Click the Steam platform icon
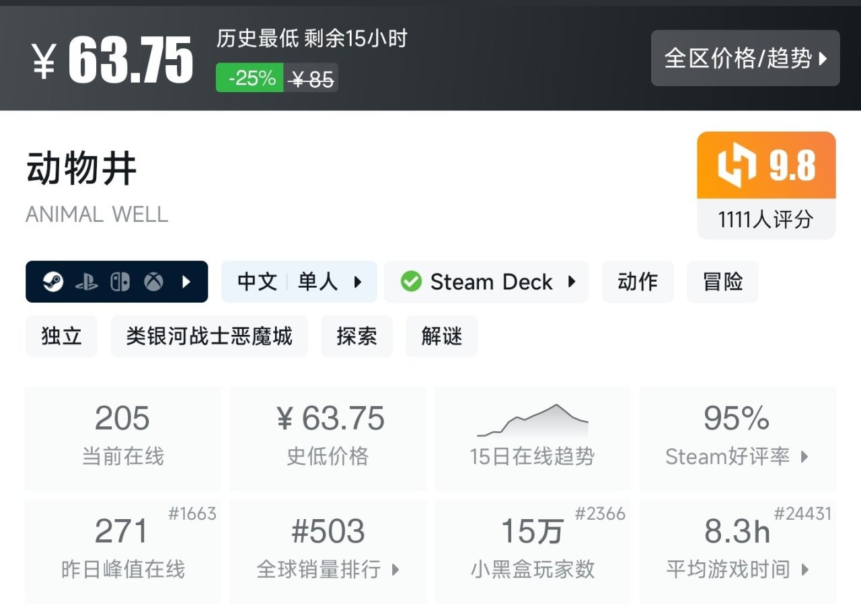 53,282
